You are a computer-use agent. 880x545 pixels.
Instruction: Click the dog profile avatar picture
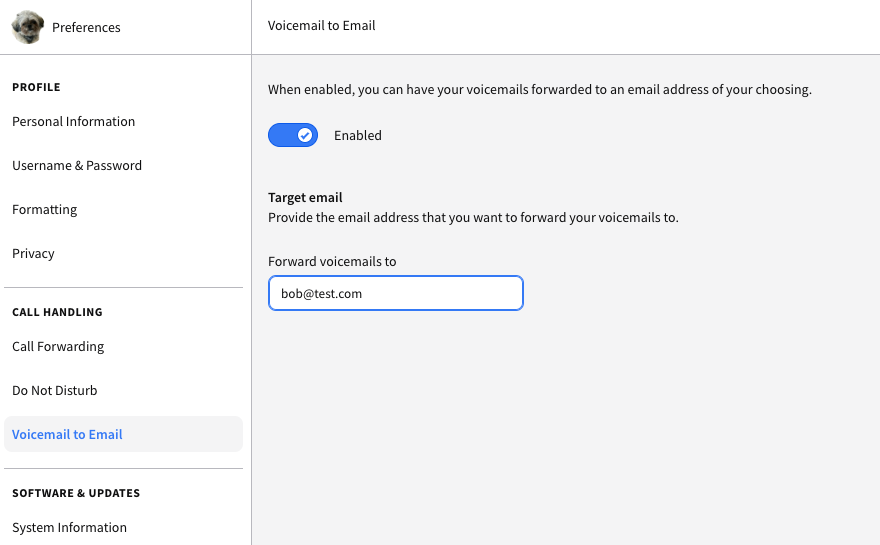click(28, 27)
